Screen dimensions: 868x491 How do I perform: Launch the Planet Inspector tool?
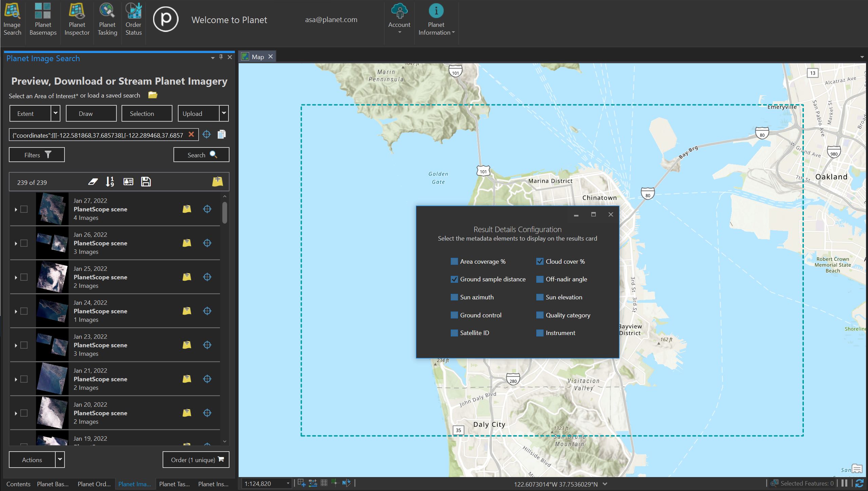click(77, 19)
